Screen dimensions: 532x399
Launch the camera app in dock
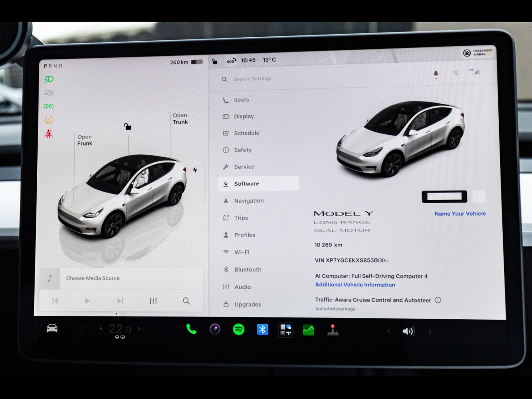(x=215, y=329)
